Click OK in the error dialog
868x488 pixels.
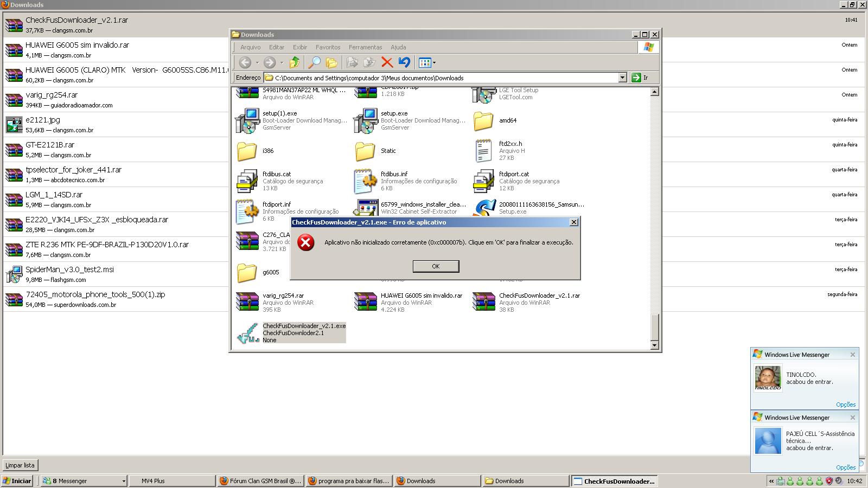[x=436, y=266]
